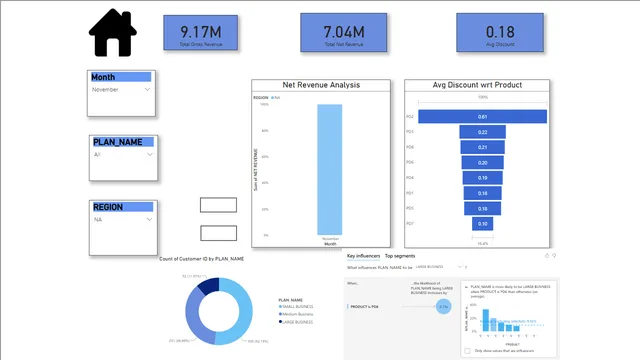Viewport: 640px width, 360px height.
Task: Open the PLAN_NAME slicer dropdown showing All
Action: (x=123, y=155)
